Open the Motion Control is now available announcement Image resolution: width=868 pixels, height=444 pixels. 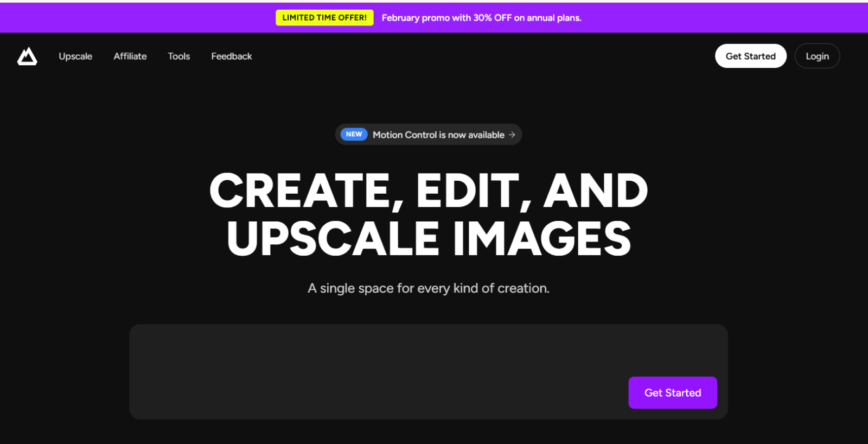(438, 135)
